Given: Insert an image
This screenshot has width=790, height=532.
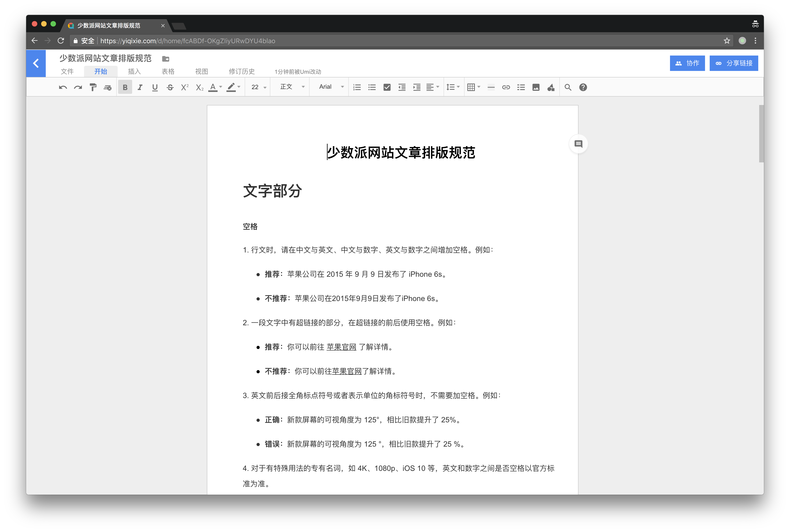Looking at the screenshot, I should [536, 87].
